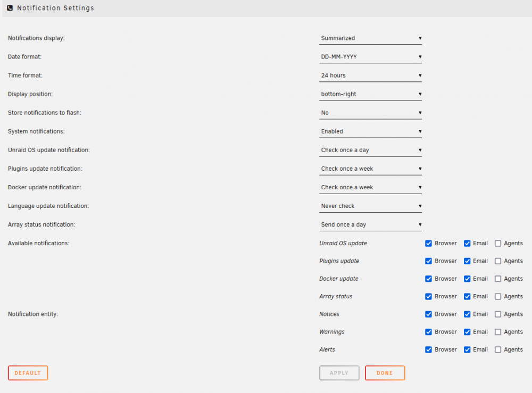Open Display position bottom-right dropdown
The image size is (532, 393).
pos(370,94)
